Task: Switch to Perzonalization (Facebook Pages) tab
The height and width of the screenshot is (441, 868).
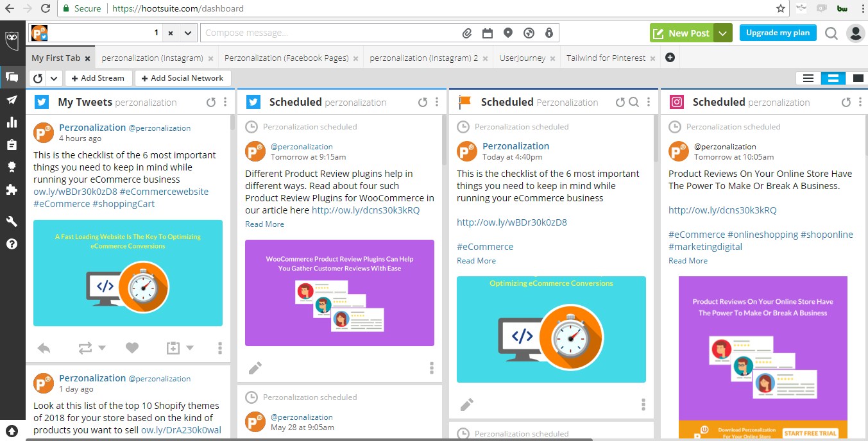Action: click(x=286, y=58)
